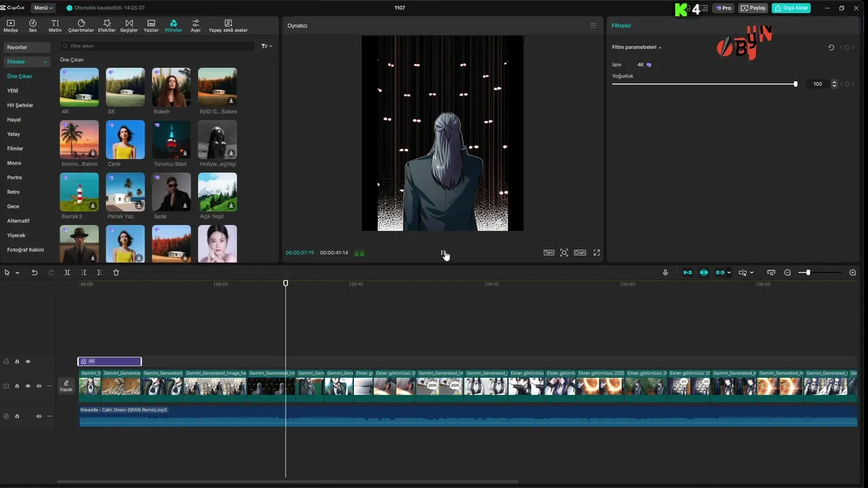
Task: Switch to the Ses tab
Action: [x=33, y=26]
